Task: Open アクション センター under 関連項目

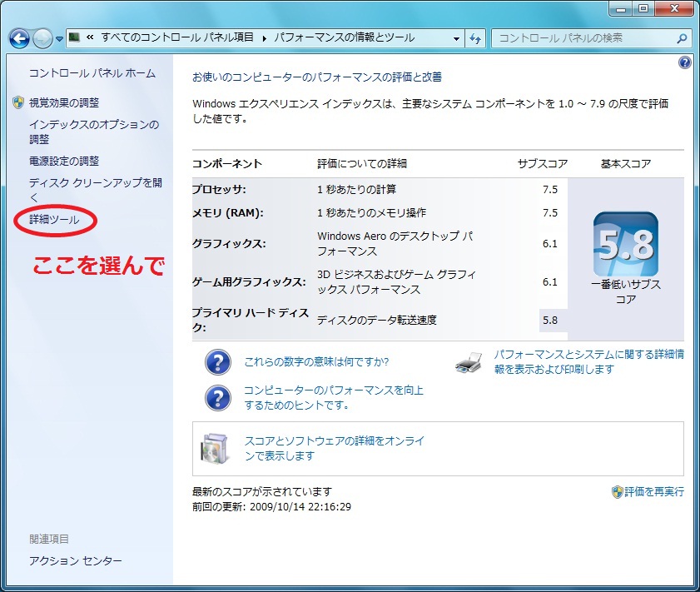Action: (75, 561)
